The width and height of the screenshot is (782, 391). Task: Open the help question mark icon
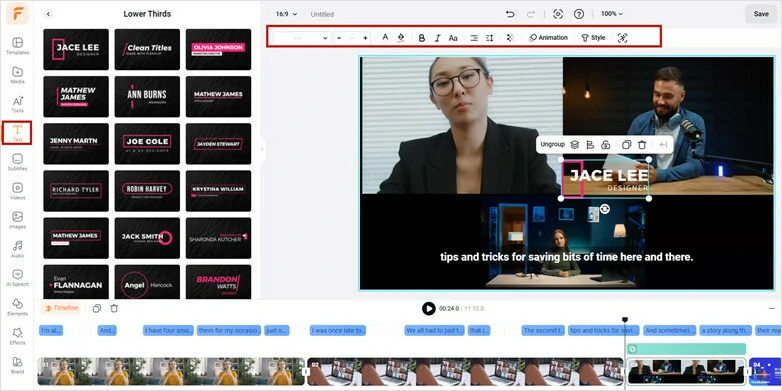[x=579, y=14]
